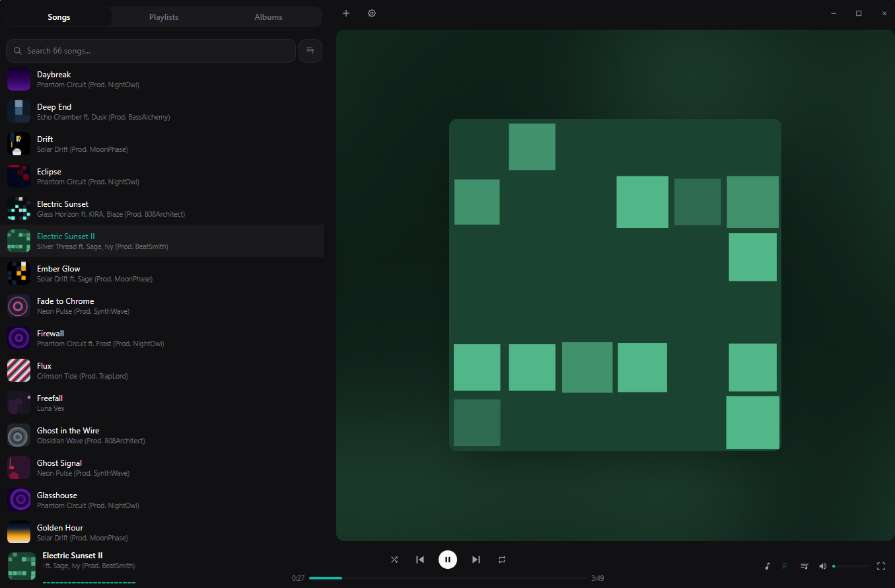Toggle shuffle playback
The height and width of the screenshot is (588, 895).
tap(394, 560)
